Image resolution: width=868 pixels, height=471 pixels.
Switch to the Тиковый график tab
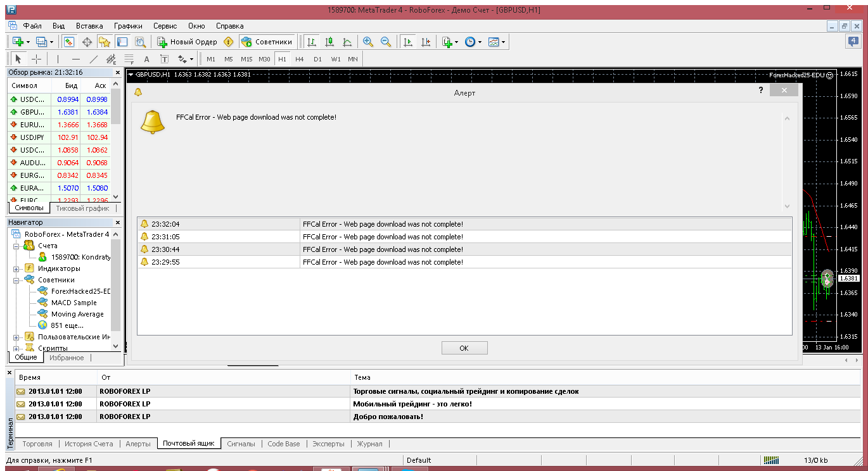[x=82, y=208]
